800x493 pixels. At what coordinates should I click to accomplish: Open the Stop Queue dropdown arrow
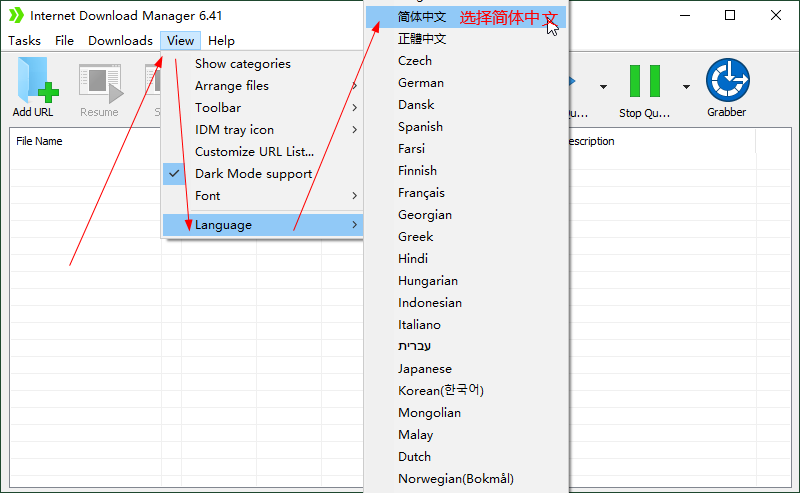pyautogui.click(x=686, y=87)
